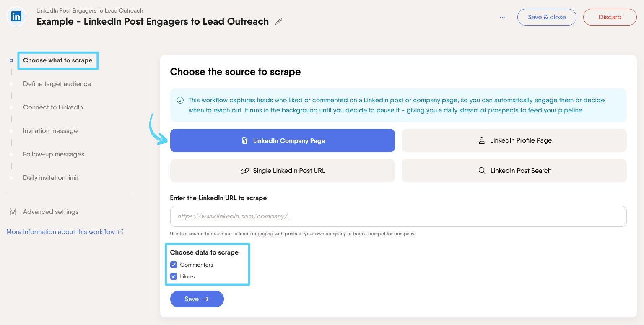Click the pencil edit title icon
Viewport: 644px width, 325px height.
(279, 21)
